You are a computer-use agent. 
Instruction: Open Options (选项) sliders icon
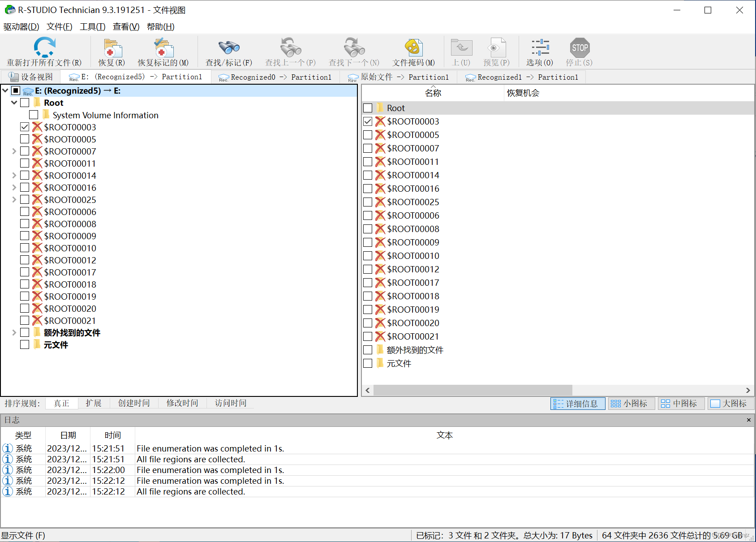coord(540,47)
